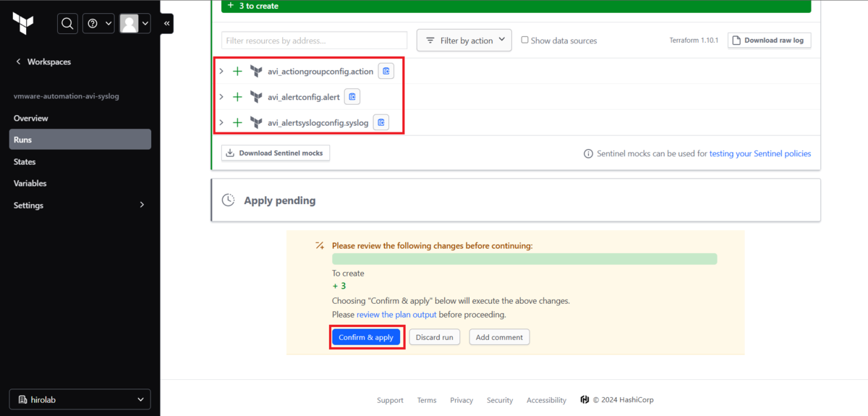This screenshot has width=868, height=416.
Task: Open the review the plan output link
Action: coord(396,315)
